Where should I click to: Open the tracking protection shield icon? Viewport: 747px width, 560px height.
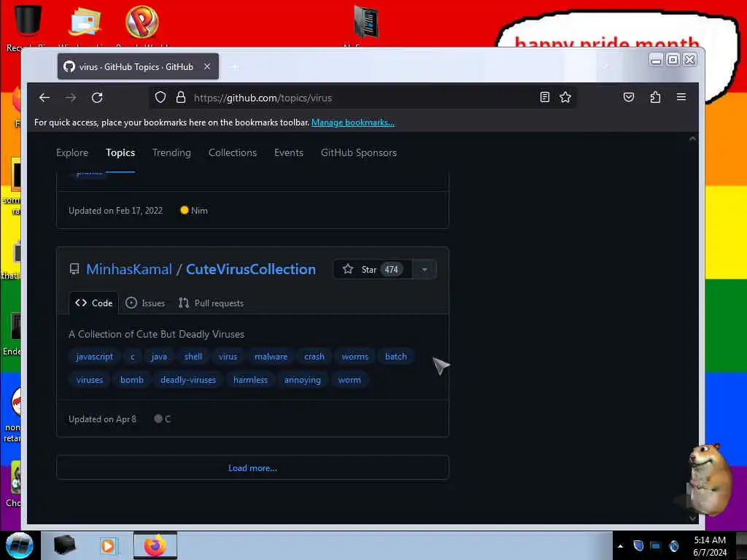point(160,98)
